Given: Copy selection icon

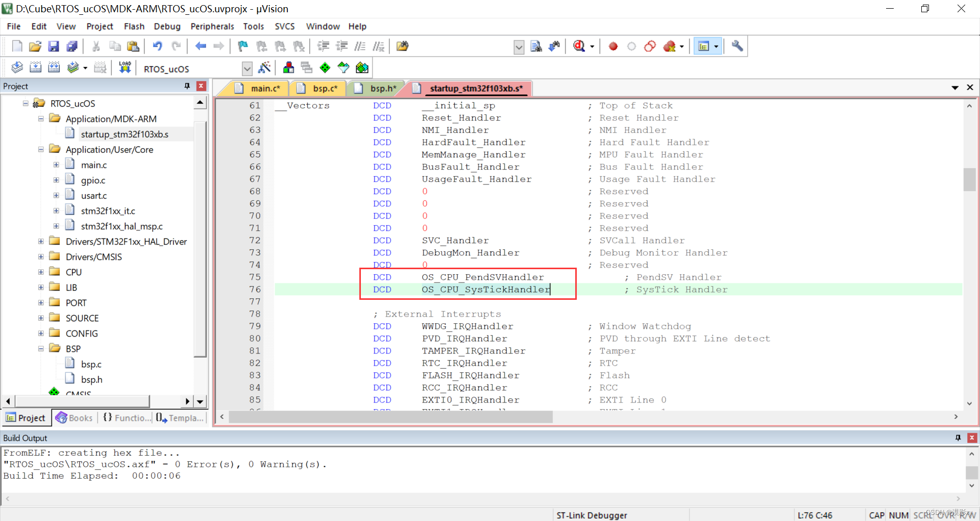Looking at the screenshot, I should (x=115, y=46).
